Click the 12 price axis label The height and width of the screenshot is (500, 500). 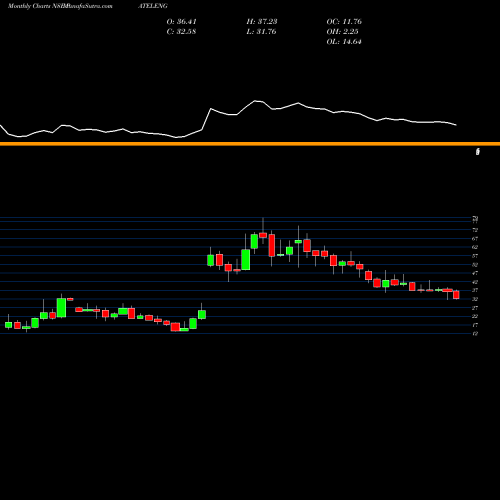[x=475, y=334]
